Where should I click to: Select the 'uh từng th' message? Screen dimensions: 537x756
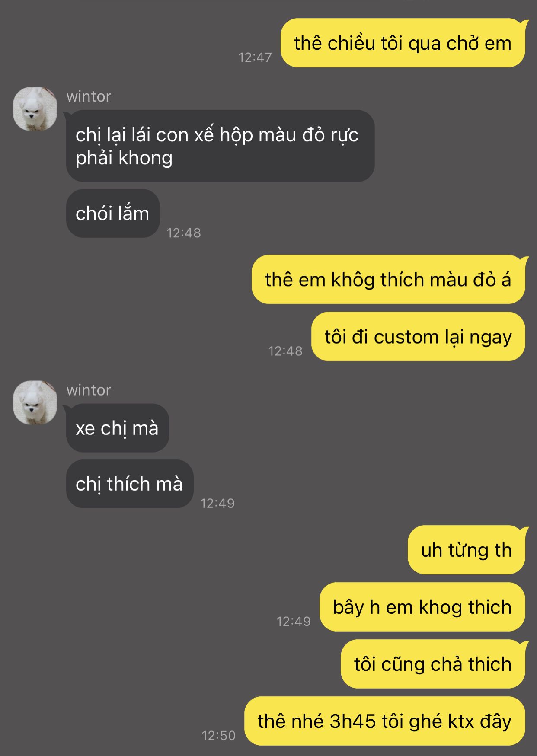467,550
